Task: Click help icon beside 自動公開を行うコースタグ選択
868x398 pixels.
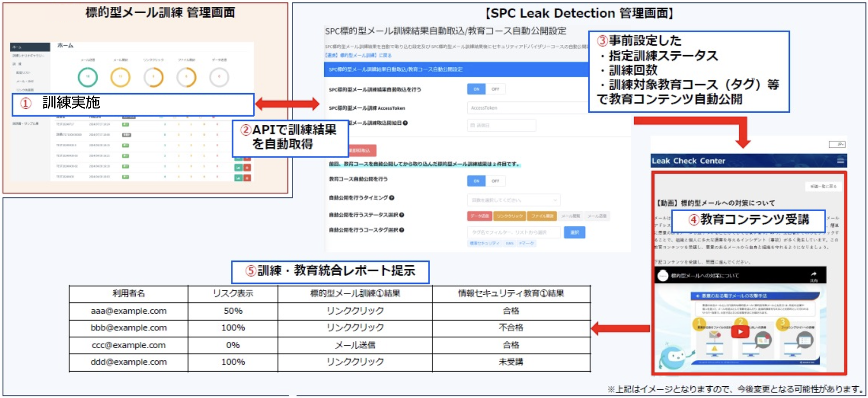Action: coord(401,230)
